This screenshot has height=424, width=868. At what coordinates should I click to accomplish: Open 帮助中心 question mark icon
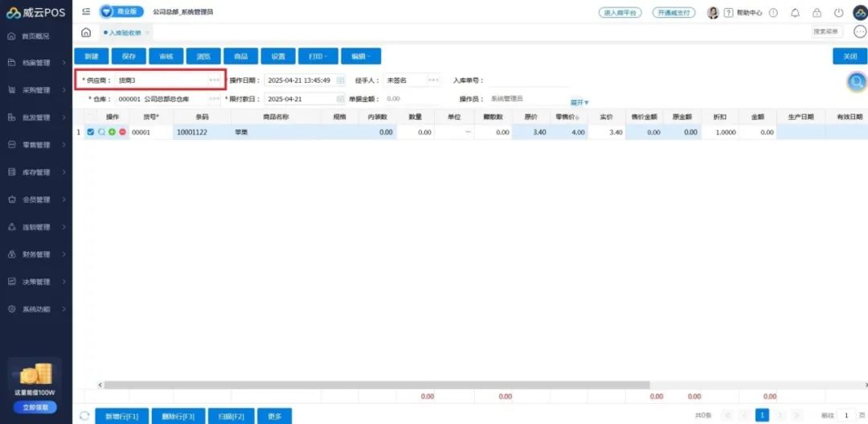pos(728,12)
